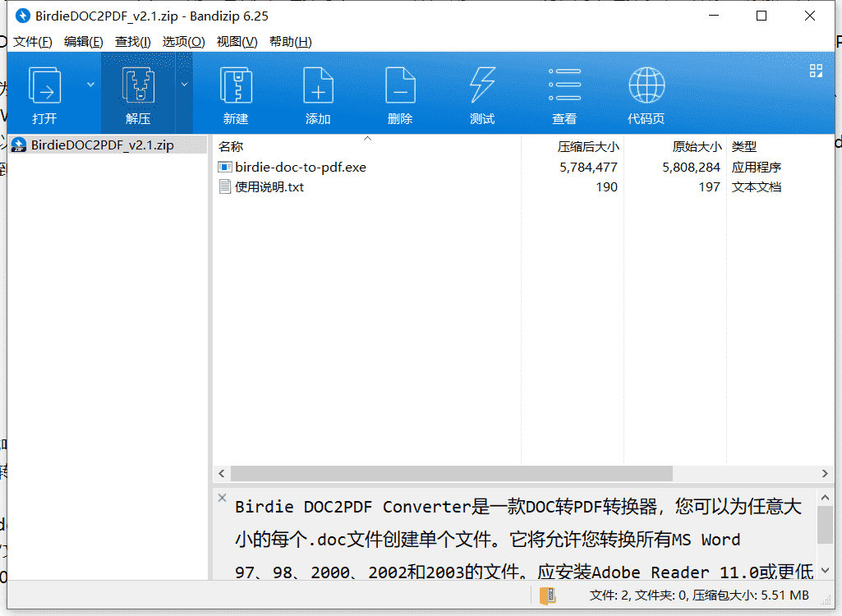Screen dimensions: 842x616
Task: Expand the Open button dropdown arrow
Action: click(x=90, y=85)
